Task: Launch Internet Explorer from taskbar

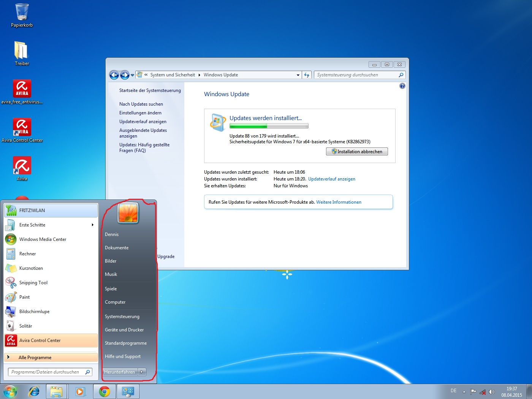Action: [x=34, y=391]
